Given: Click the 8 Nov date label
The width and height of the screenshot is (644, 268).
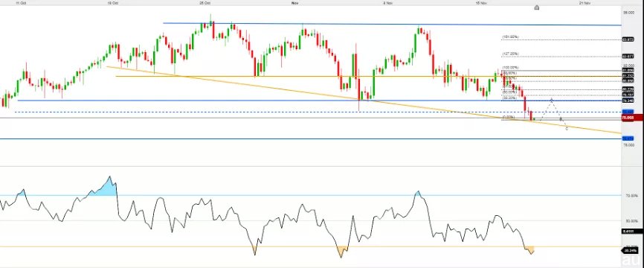Looking at the screenshot, I should [387, 2].
